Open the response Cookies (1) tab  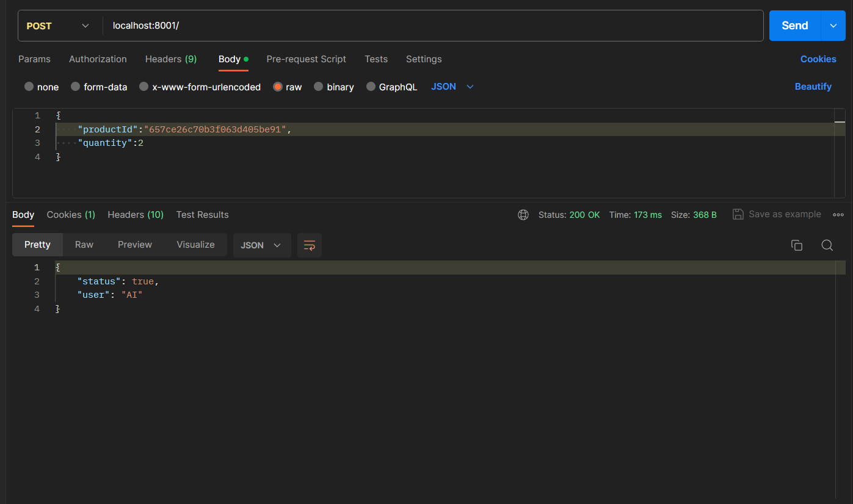tap(71, 215)
